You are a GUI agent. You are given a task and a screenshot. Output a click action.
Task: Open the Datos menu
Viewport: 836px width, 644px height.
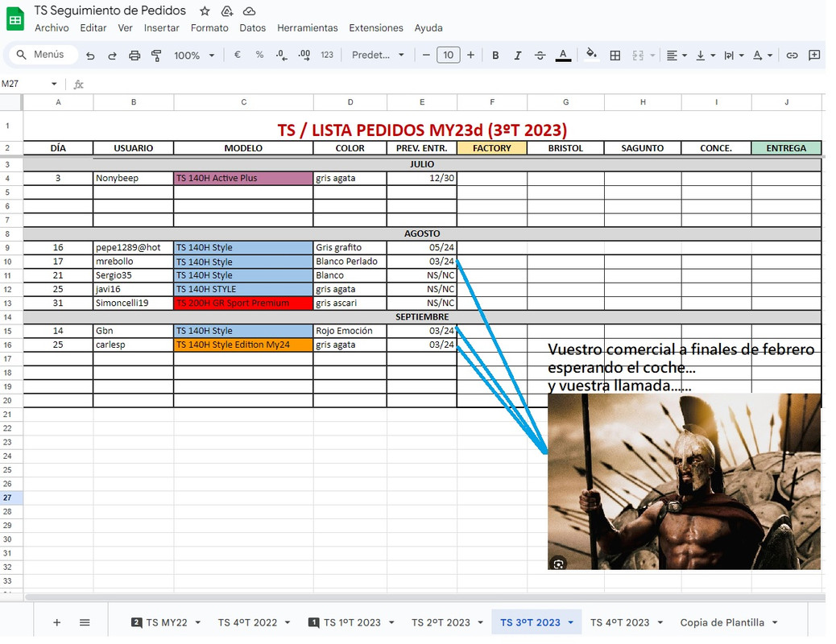click(x=253, y=27)
